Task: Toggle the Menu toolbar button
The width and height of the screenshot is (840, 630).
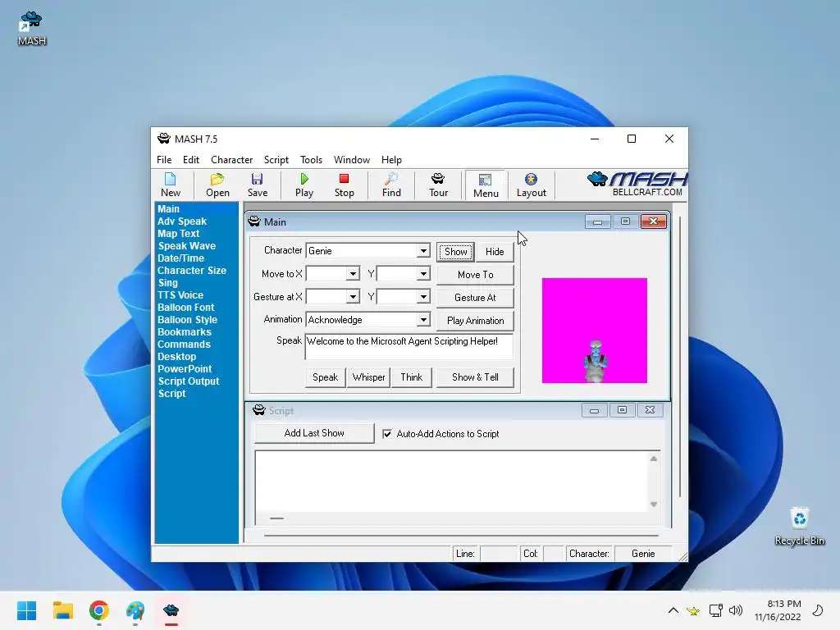Action: (x=486, y=185)
